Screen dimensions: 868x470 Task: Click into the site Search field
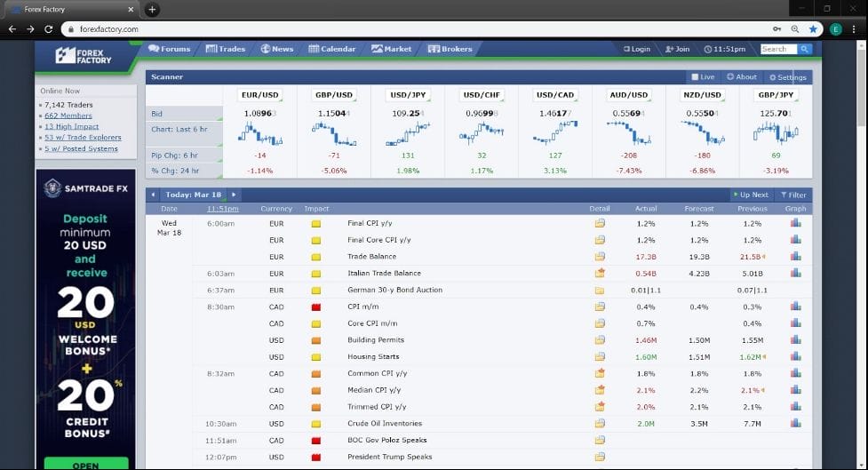click(778, 49)
